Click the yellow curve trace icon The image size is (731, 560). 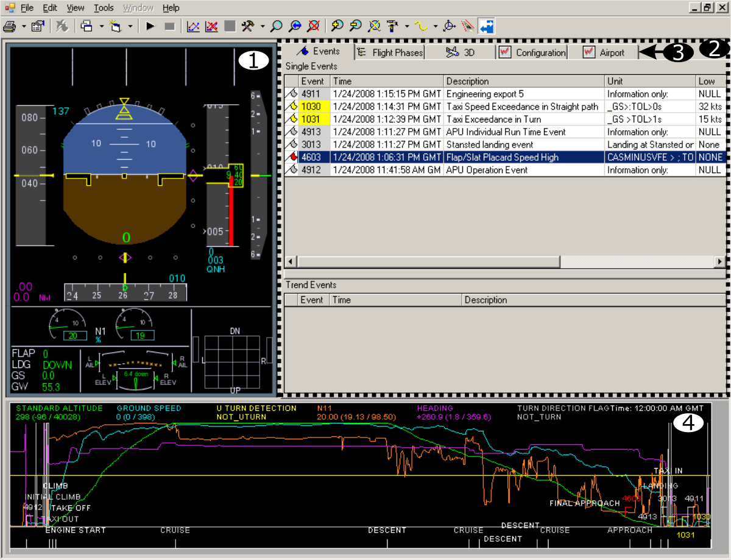[x=421, y=26]
